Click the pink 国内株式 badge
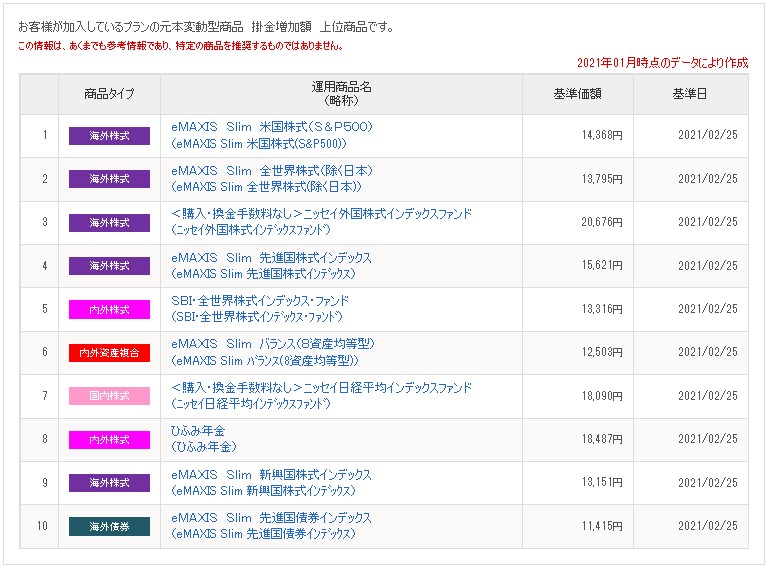The width and height of the screenshot is (767, 566). pos(109,396)
